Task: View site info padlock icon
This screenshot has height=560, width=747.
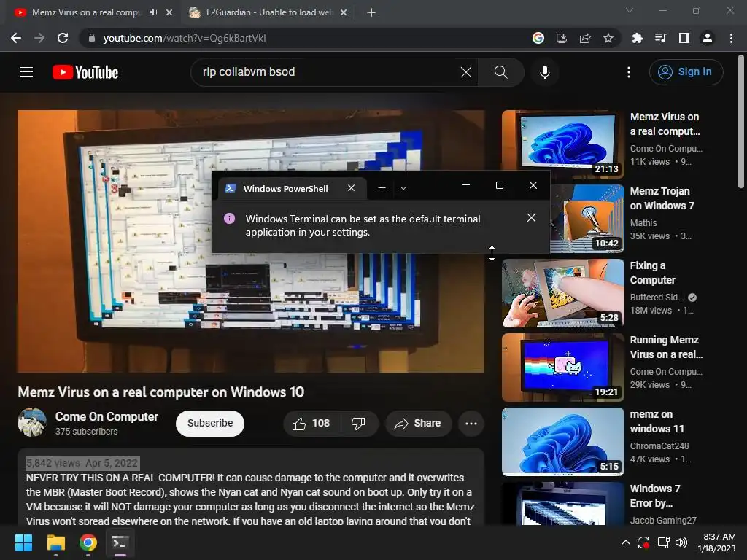Action: [x=92, y=38]
